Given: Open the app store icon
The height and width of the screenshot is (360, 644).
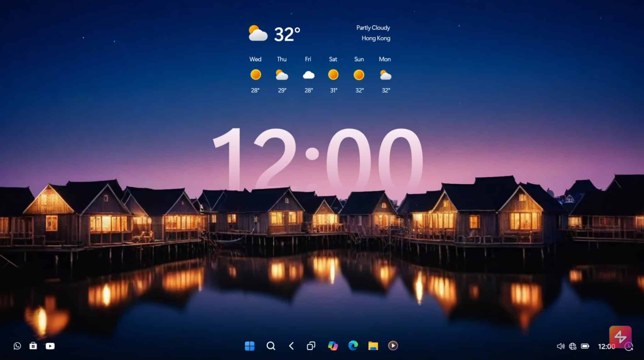Looking at the screenshot, I should click(34, 346).
